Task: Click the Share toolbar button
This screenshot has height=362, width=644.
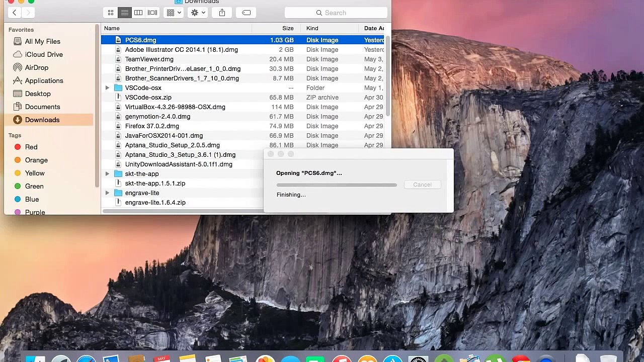Action: pos(222,13)
